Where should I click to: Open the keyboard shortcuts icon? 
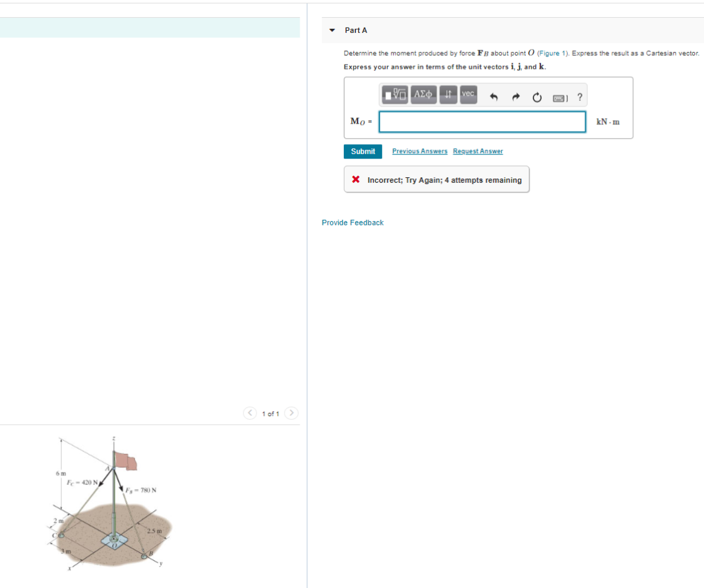pyautogui.click(x=559, y=96)
